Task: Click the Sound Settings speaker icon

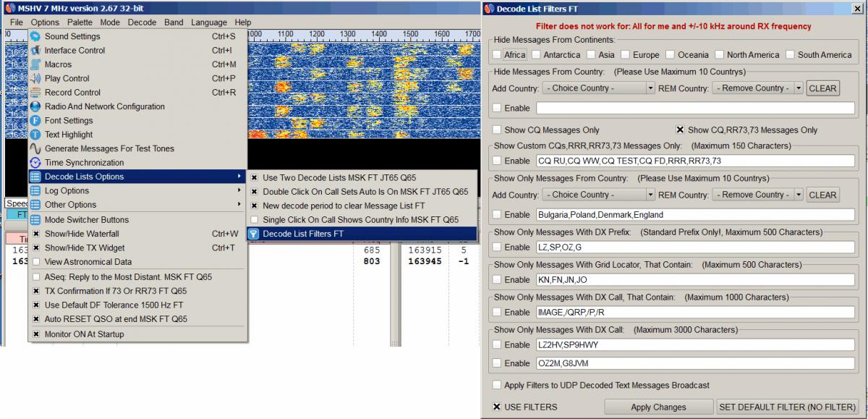Action: (x=35, y=36)
